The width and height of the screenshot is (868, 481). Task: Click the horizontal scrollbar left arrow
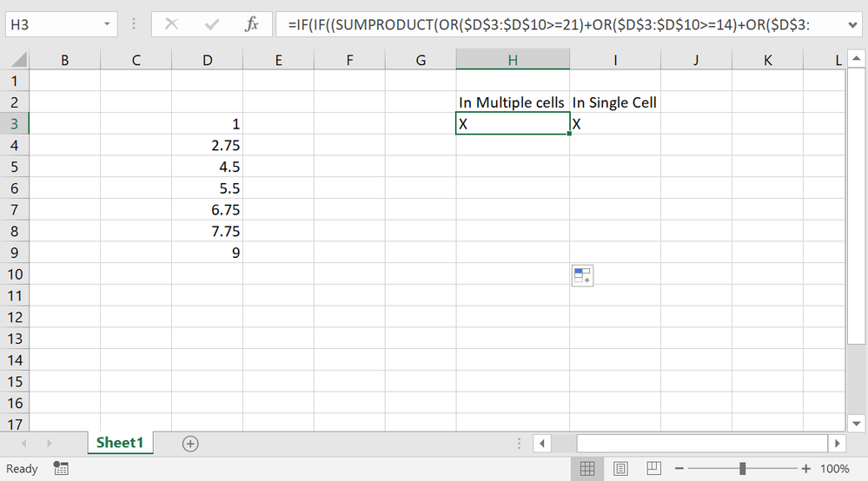(x=542, y=444)
